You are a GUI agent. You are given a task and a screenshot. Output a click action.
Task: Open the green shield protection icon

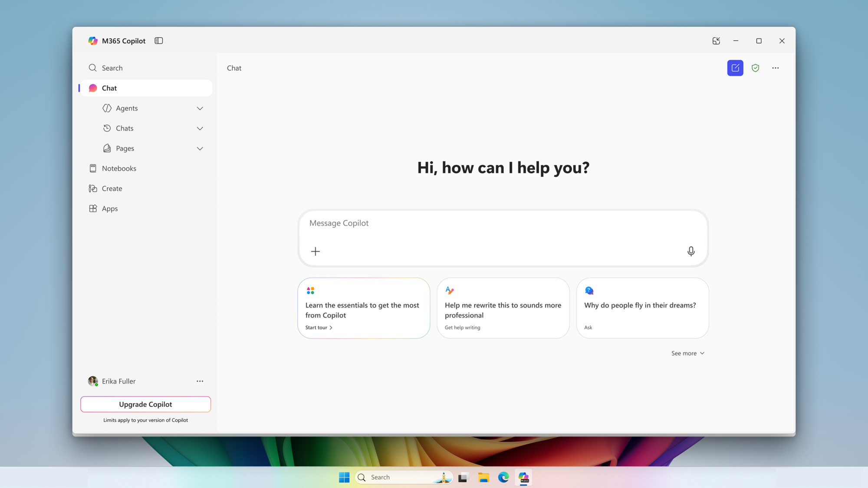[755, 68]
